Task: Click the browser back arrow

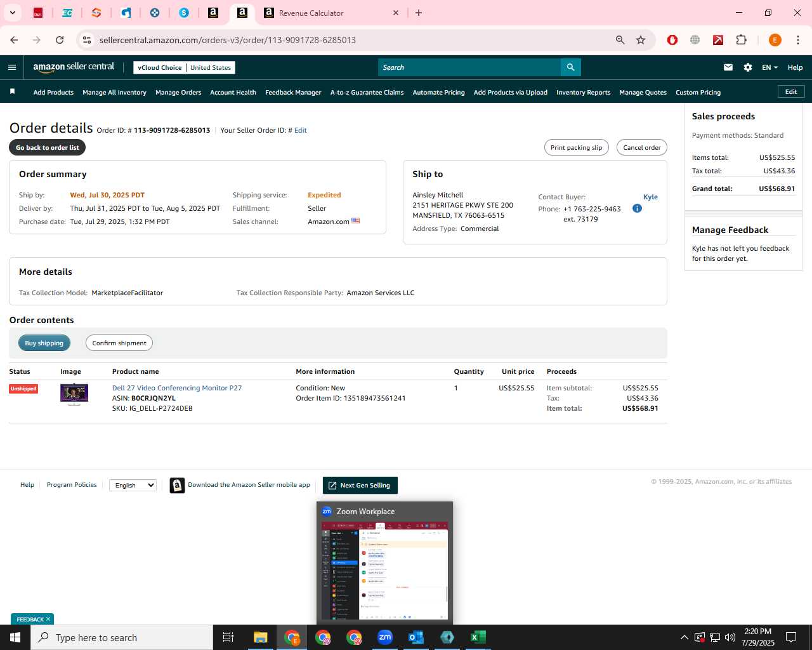Action: (14, 40)
